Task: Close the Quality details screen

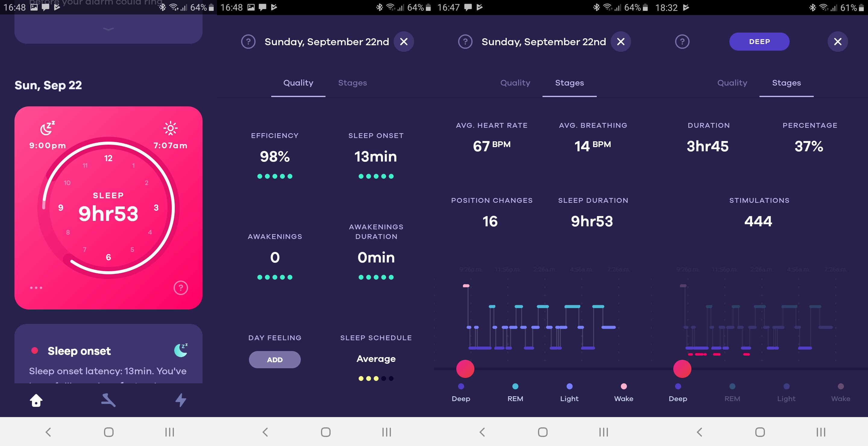Action: coord(404,42)
